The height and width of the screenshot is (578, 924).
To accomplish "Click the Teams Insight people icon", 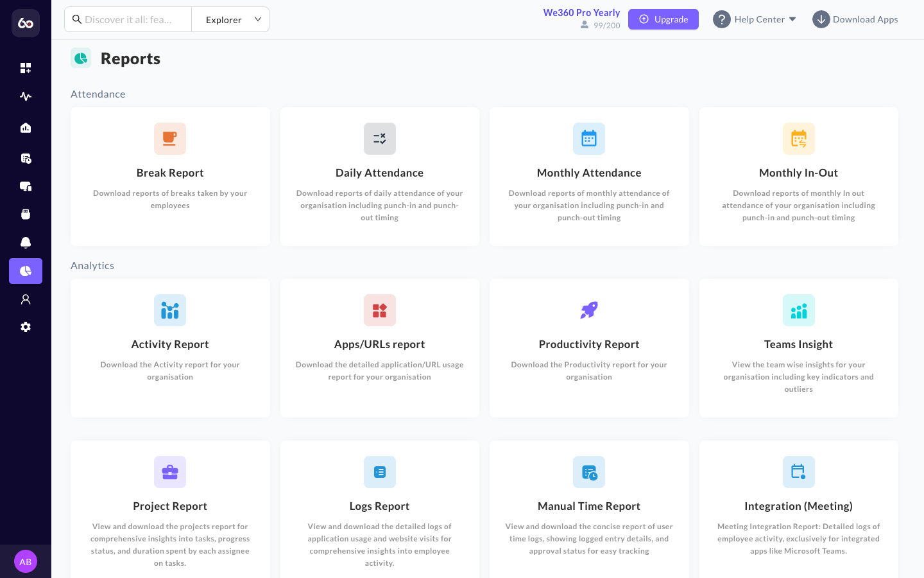I will click(x=799, y=310).
